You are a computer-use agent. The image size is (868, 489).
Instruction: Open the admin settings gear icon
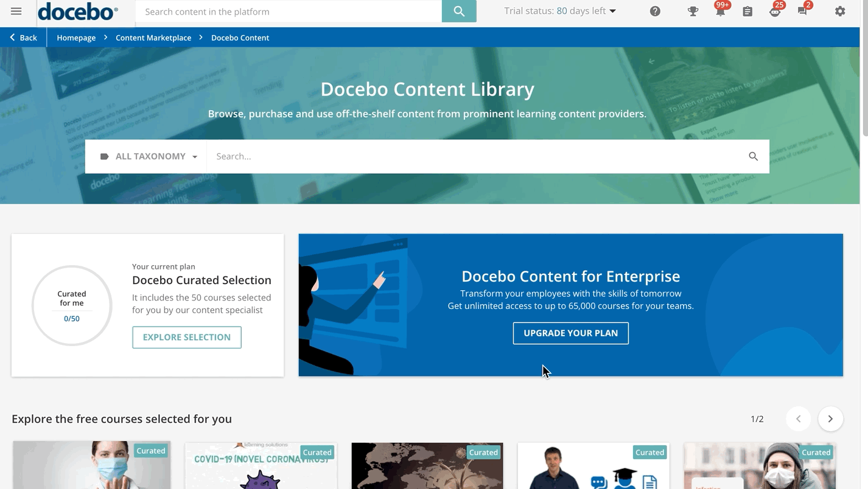coord(840,12)
